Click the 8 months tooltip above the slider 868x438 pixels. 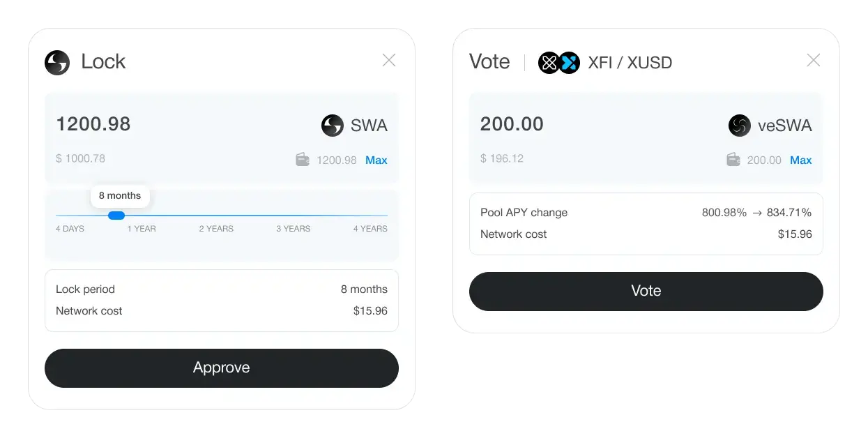[119, 196]
